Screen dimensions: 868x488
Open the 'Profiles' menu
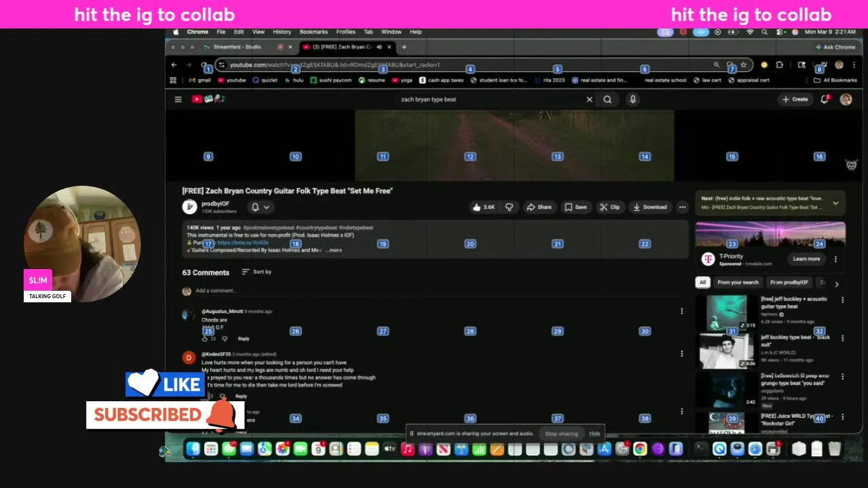pos(346,32)
